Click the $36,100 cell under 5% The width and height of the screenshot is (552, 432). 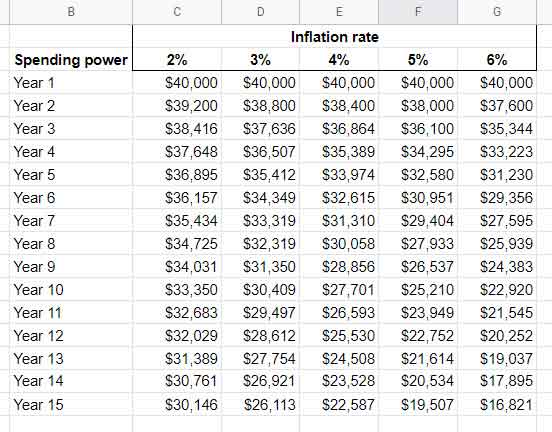pos(418,129)
